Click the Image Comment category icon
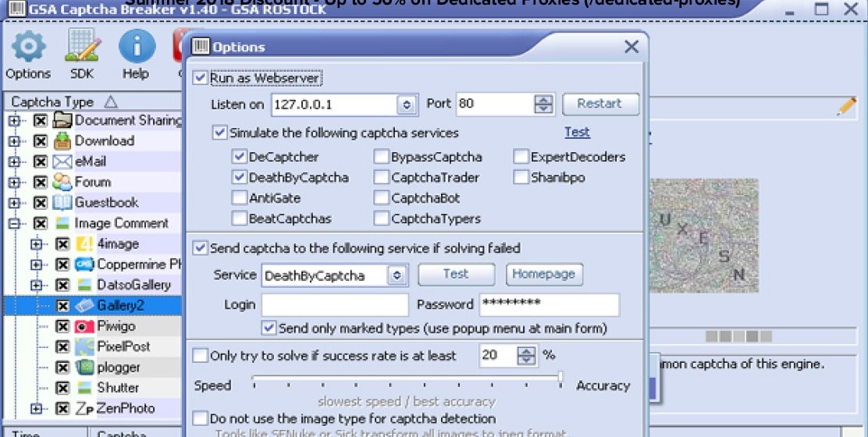Image resolution: width=868 pixels, height=437 pixels. pyautogui.click(x=62, y=223)
